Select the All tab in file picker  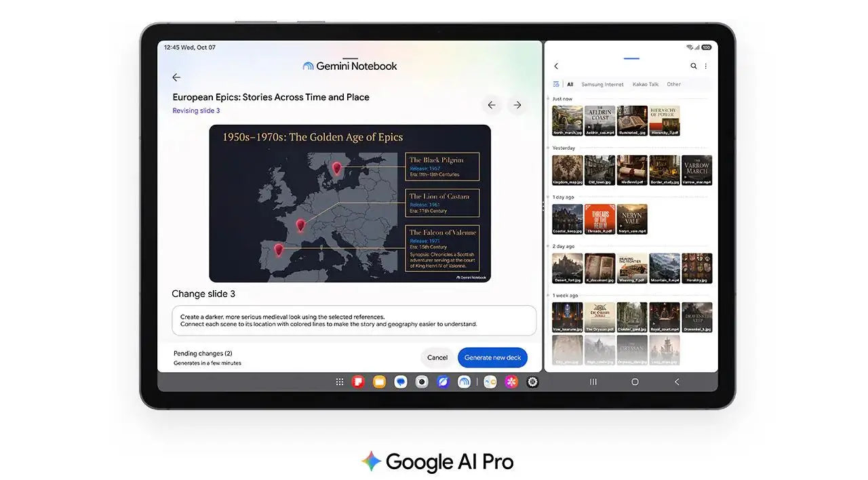570,85
